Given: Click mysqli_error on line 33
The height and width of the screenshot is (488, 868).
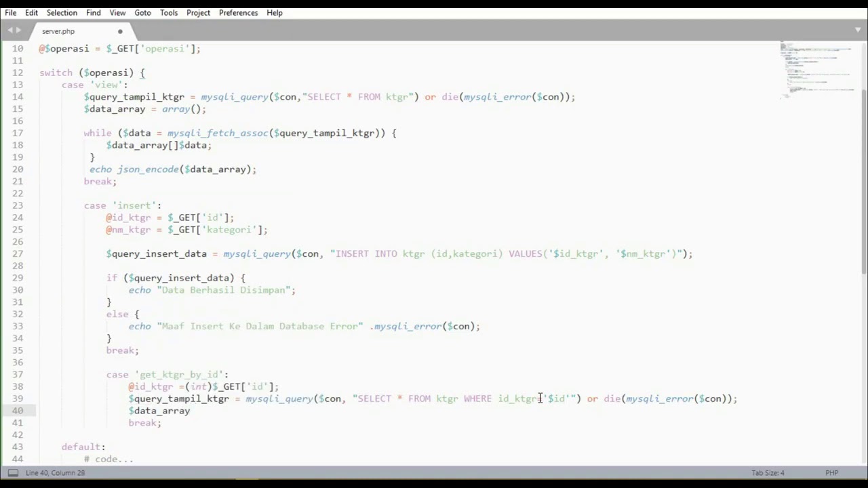Looking at the screenshot, I should (408, 326).
